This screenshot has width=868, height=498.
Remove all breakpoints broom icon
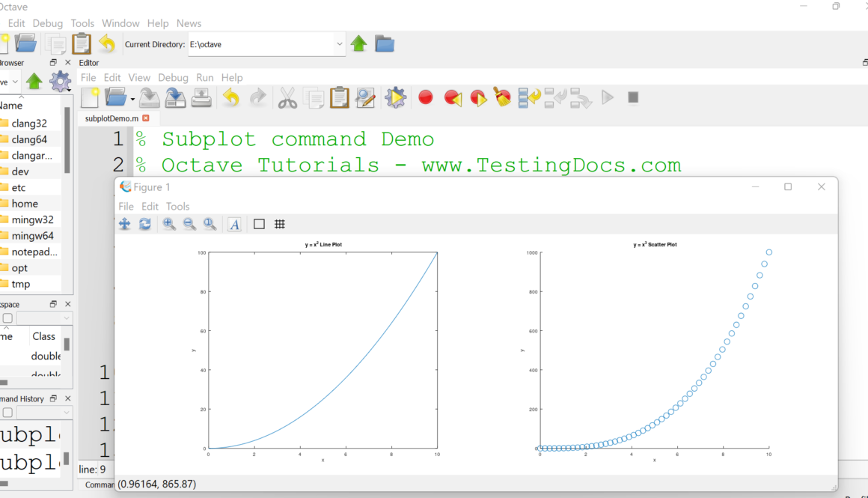pyautogui.click(x=503, y=97)
